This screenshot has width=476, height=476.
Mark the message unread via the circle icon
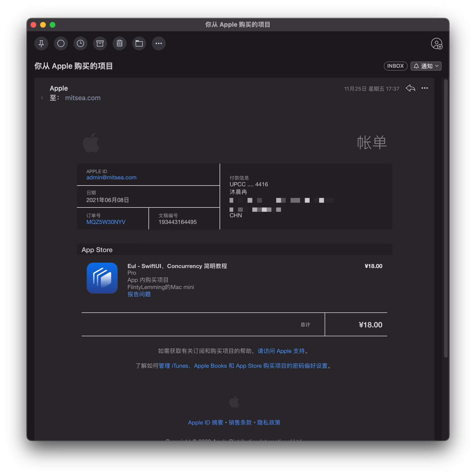[61, 44]
